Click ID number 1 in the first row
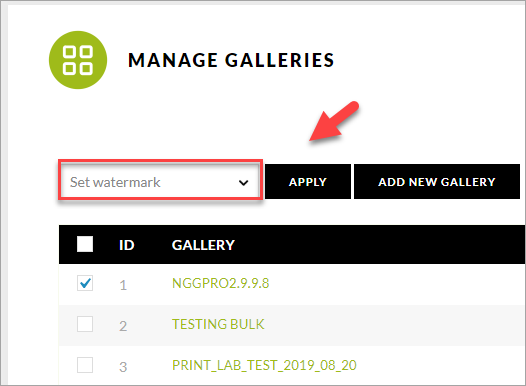This screenshot has width=526, height=386. pyautogui.click(x=123, y=285)
